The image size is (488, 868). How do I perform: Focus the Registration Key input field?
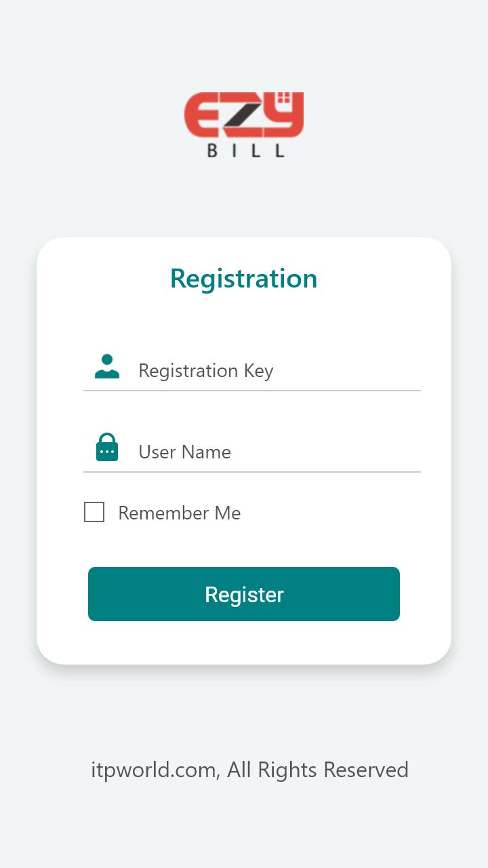point(278,371)
